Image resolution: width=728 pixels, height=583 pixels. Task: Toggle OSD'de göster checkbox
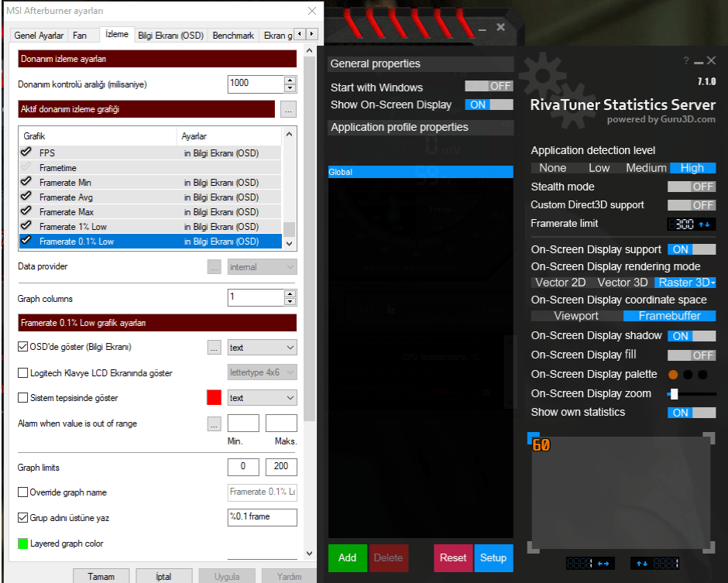coord(22,347)
